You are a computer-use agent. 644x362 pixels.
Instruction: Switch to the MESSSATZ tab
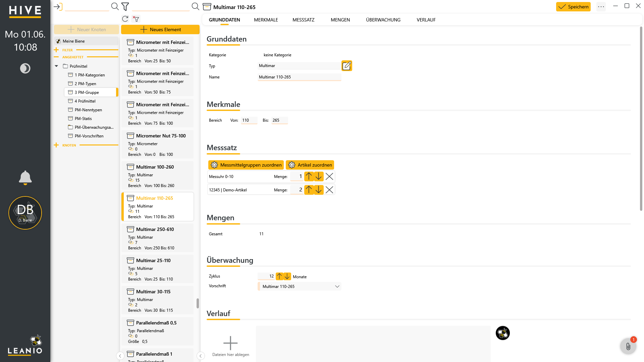304,20
